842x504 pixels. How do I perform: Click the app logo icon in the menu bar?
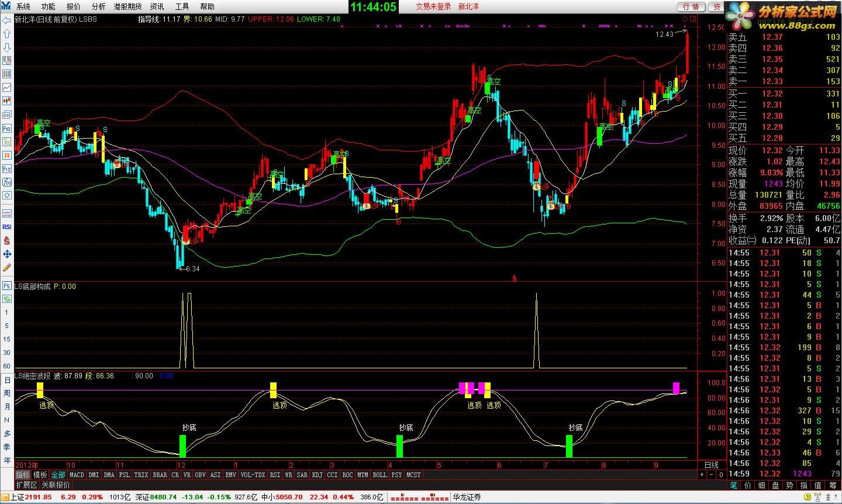point(7,6)
